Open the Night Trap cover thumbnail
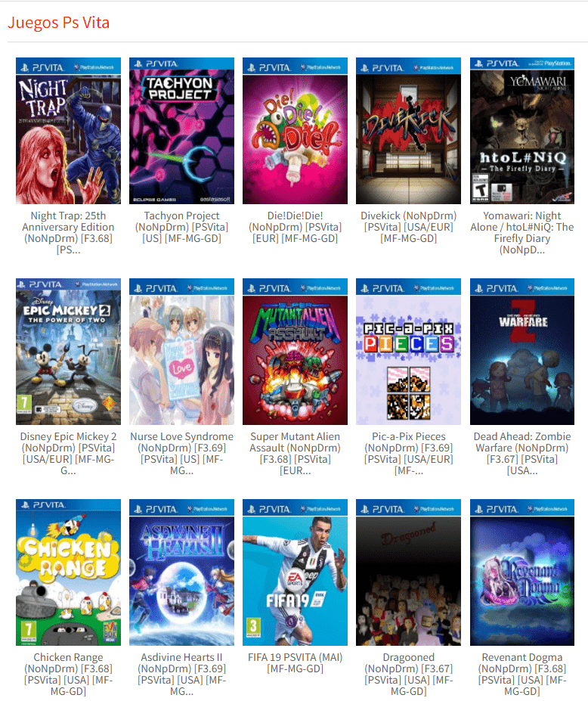The width and height of the screenshot is (588, 701). pos(68,131)
